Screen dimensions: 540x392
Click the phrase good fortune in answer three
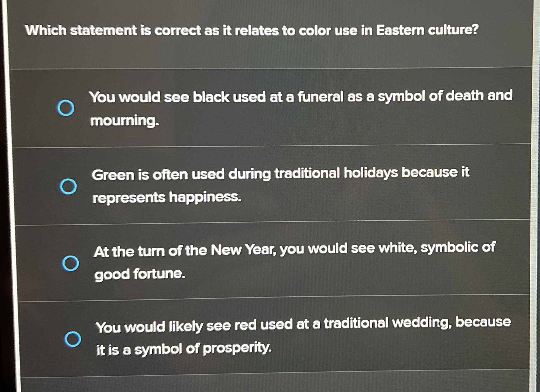click(140, 274)
